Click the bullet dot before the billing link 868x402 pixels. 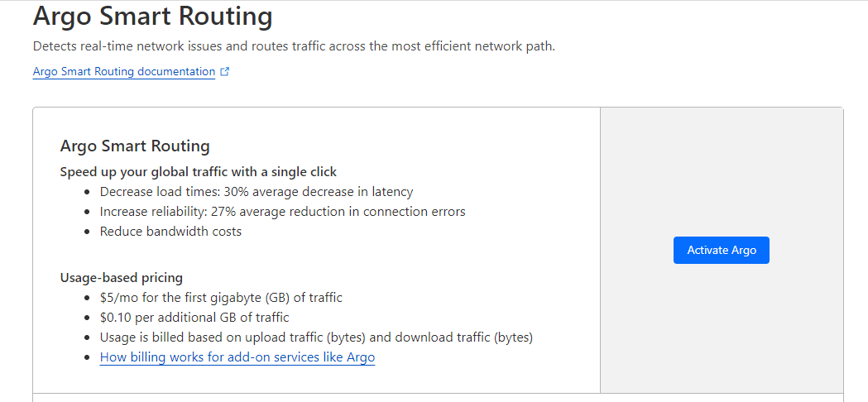coord(88,358)
